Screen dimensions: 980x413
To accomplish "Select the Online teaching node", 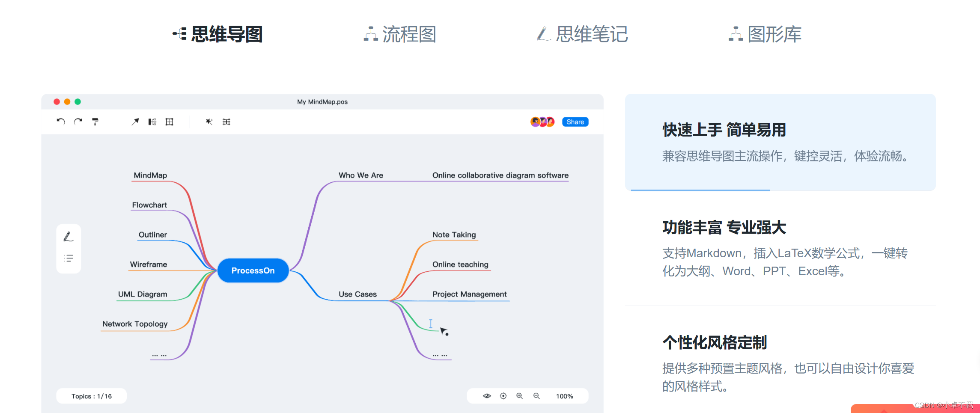I will coord(460,264).
